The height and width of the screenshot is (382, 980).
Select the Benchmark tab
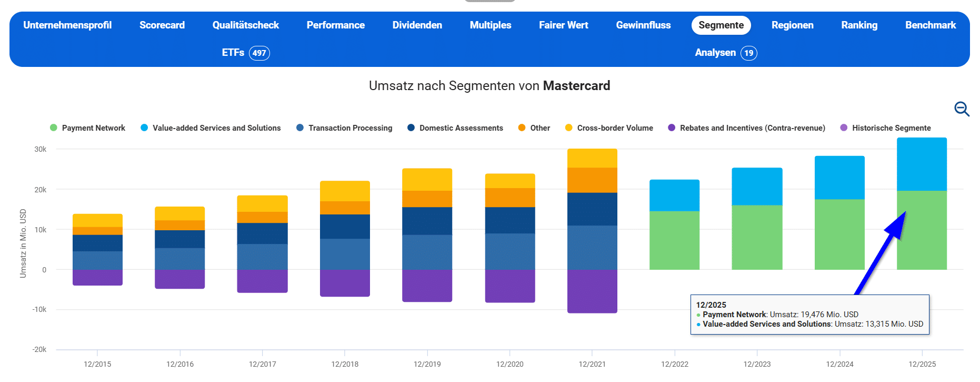point(930,25)
